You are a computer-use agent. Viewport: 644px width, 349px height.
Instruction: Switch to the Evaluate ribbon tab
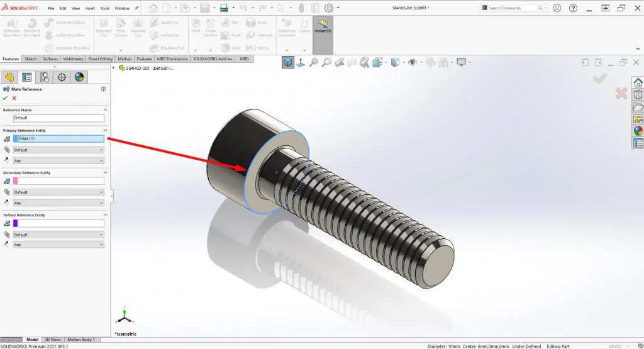click(144, 58)
